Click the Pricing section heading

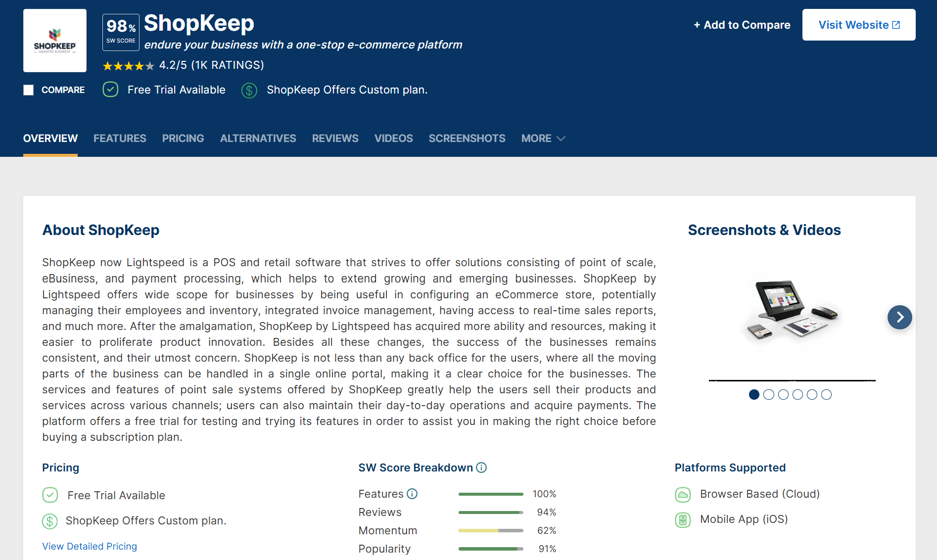coord(60,467)
